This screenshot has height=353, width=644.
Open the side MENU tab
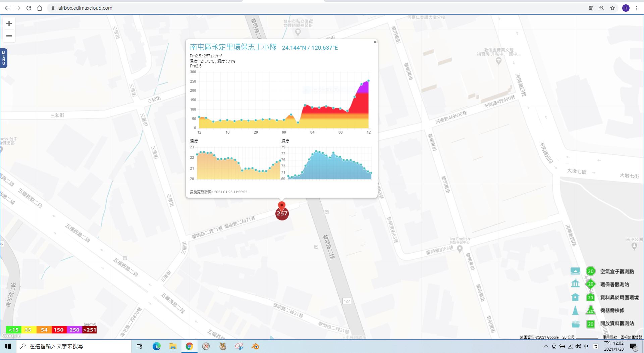[4, 58]
